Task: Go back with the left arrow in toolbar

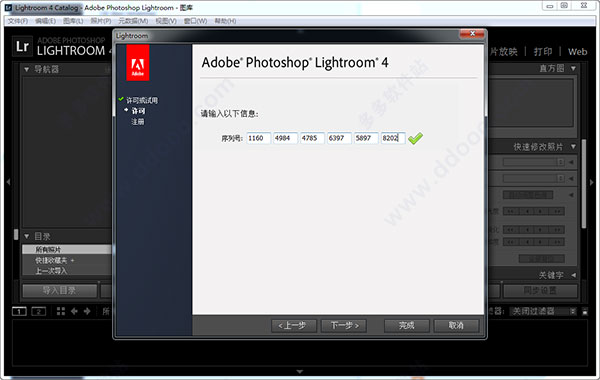Action: coord(74,311)
